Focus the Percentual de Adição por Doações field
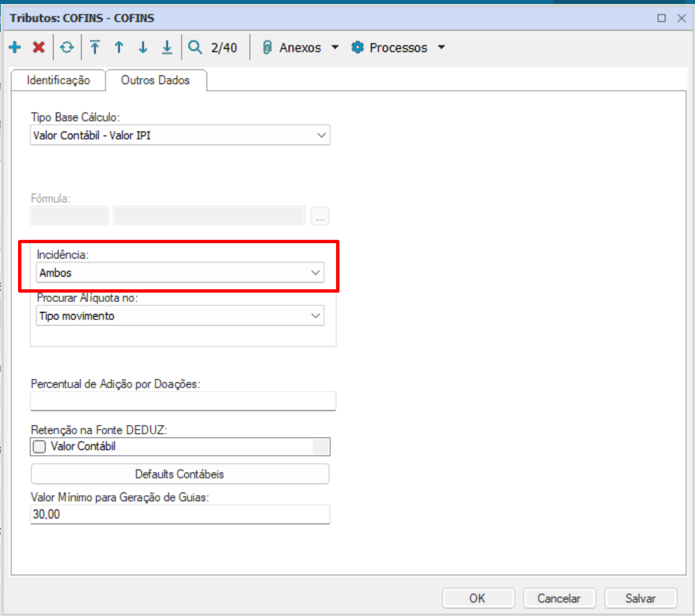The height and width of the screenshot is (616, 695). coord(183,401)
